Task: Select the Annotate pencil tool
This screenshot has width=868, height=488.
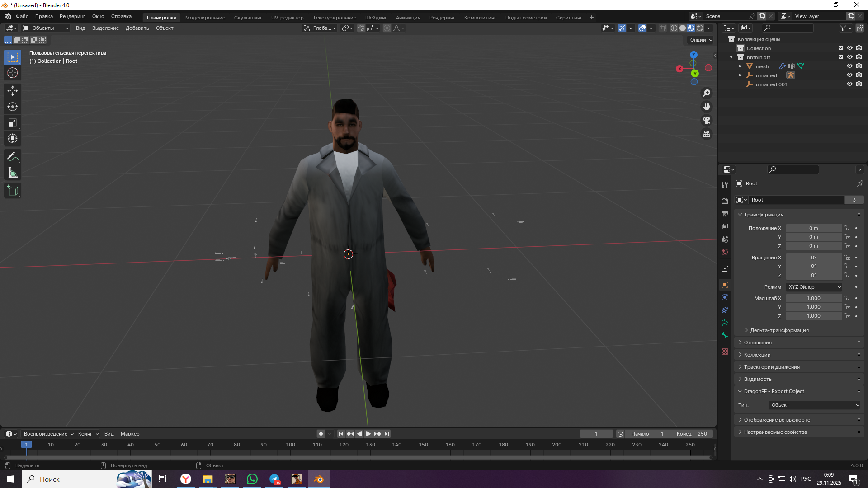Action: pos(13,157)
